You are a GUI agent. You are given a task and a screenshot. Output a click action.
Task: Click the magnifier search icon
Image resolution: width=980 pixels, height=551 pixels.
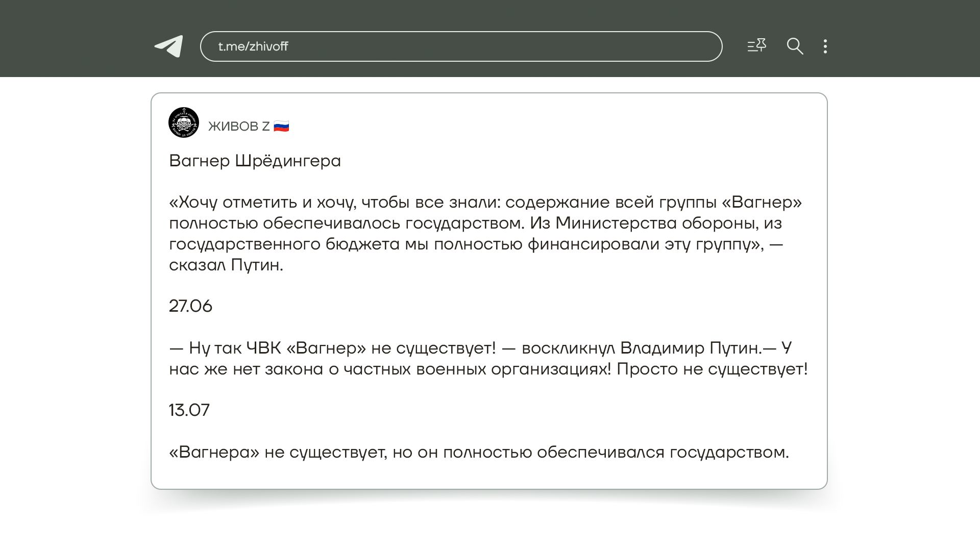tap(795, 46)
